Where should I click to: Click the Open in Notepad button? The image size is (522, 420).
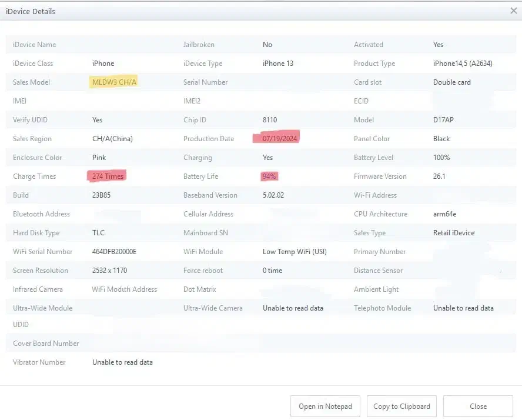[x=325, y=406]
